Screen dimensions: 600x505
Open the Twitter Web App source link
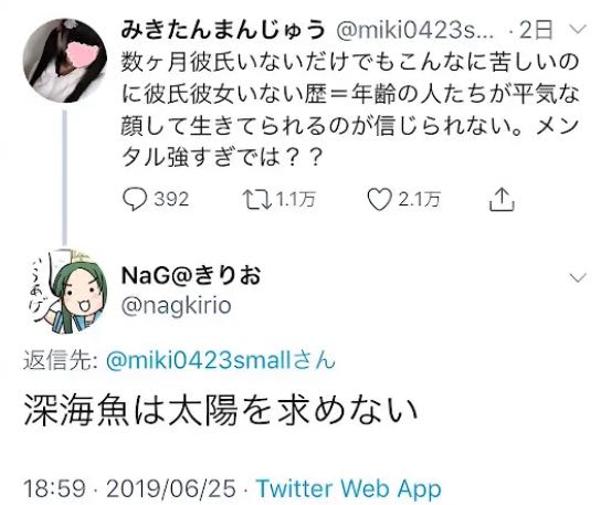349,489
